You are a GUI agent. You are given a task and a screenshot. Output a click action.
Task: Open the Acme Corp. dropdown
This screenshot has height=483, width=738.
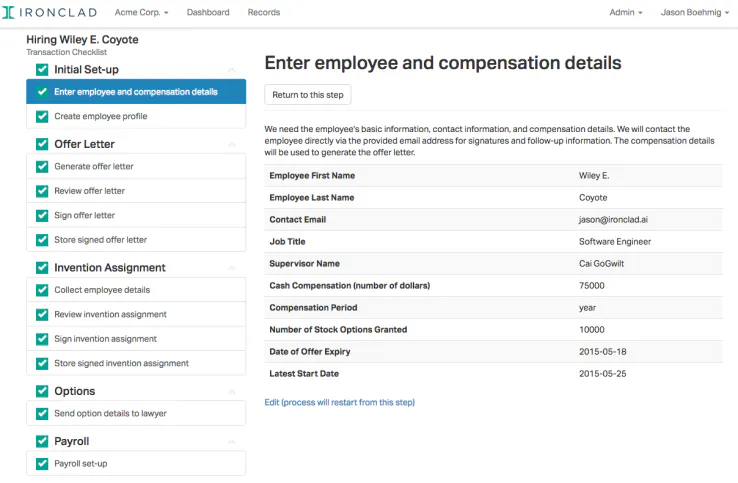141,12
